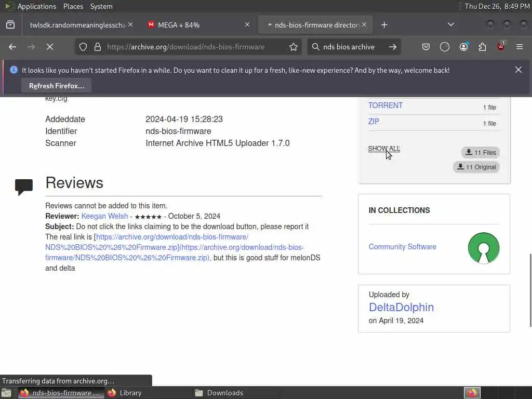Click the Addeddate value 2024-04-19 15:28:23
This screenshot has height=399, width=532.
[184, 119]
